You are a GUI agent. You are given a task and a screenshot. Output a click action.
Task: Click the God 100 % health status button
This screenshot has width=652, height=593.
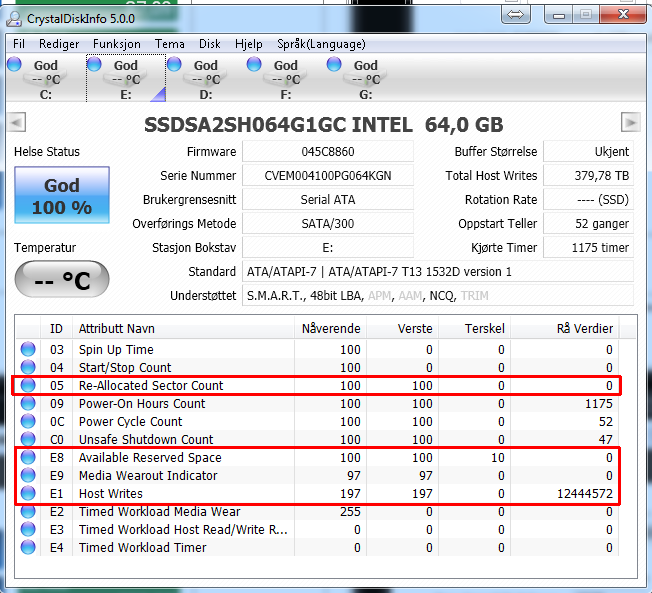(x=62, y=195)
